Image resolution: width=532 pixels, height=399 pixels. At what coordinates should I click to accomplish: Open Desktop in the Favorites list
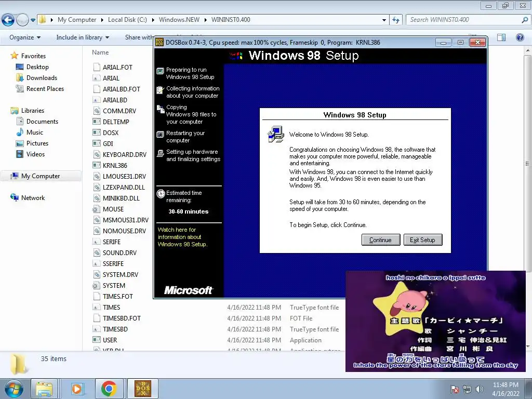click(x=37, y=67)
